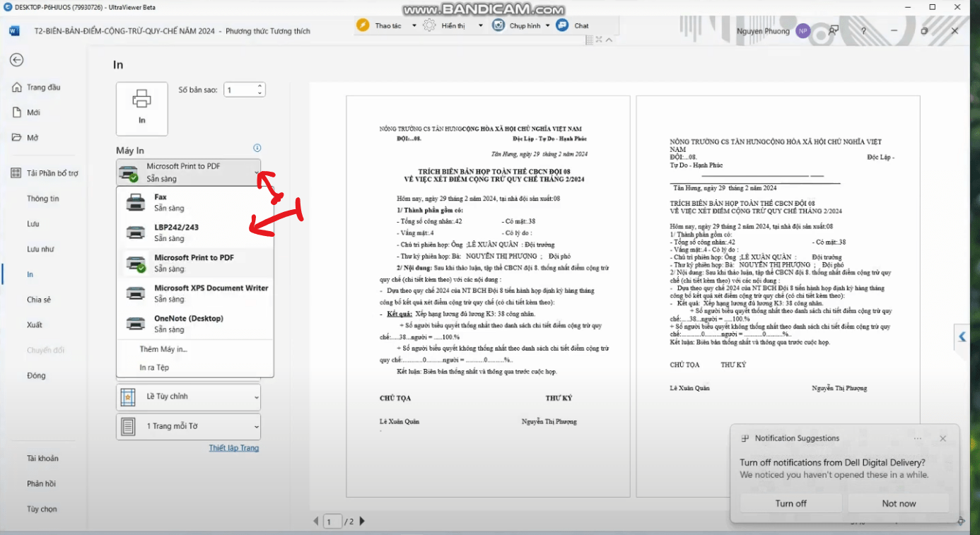Go to the next preview page arrow
980x535 pixels.
pos(362,522)
